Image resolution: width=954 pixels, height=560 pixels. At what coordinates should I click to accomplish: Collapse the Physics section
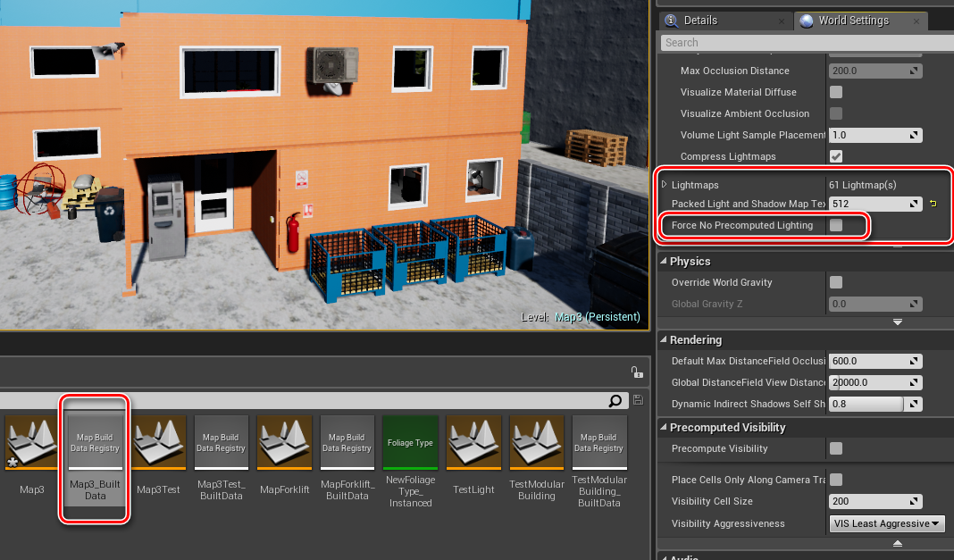663,261
